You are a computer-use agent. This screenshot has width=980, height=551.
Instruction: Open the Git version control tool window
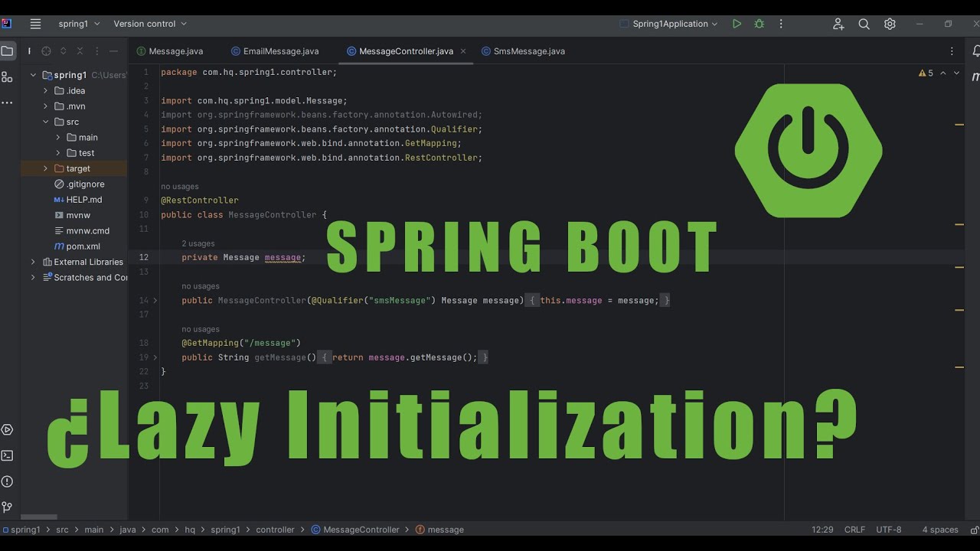tap(7, 507)
